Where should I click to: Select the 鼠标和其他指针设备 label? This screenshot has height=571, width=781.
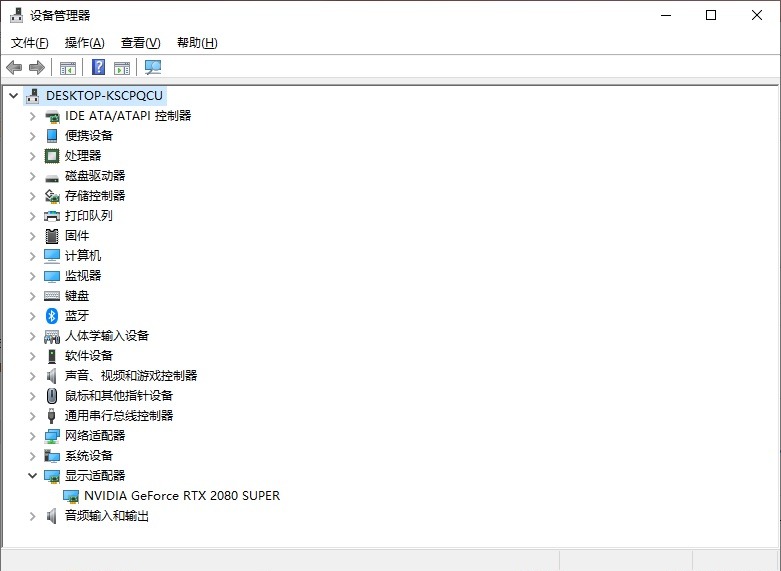119,396
